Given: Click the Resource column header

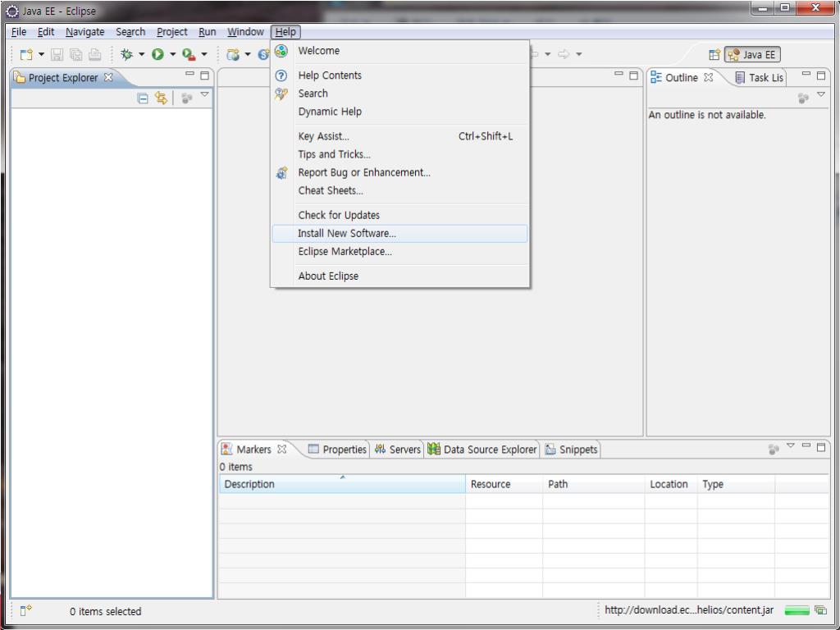Looking at the screenshot, I should point(504,484).
